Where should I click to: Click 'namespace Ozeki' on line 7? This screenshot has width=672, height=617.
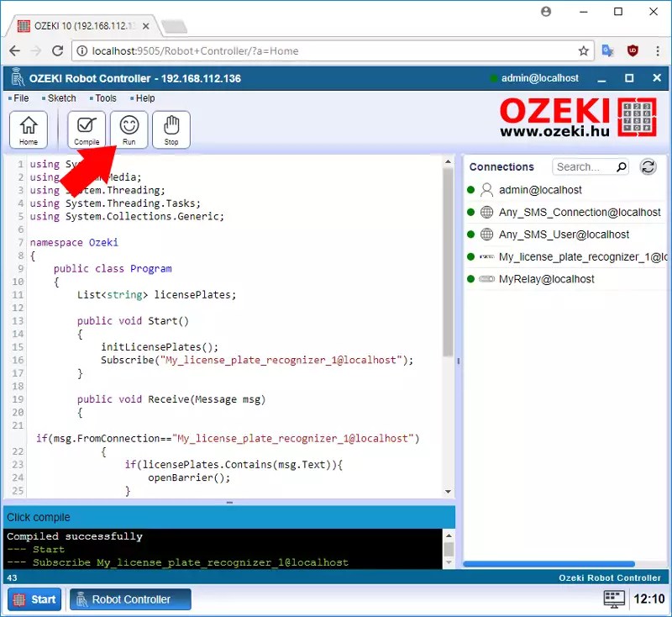click(x=74, y=242)
